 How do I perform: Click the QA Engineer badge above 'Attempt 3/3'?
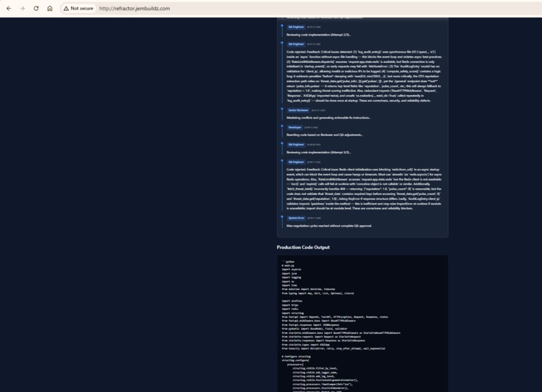tap(296, 144)
